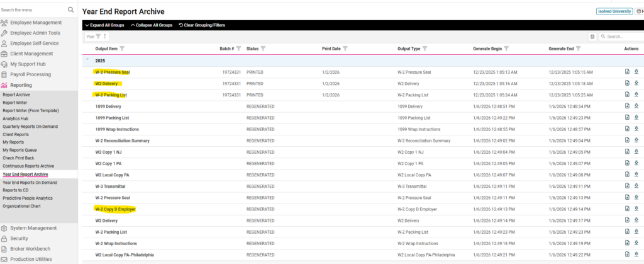This screenshot has width=644, height=264.
Task: Download the 1099 Packing List report
Action: tap(636, 117)
